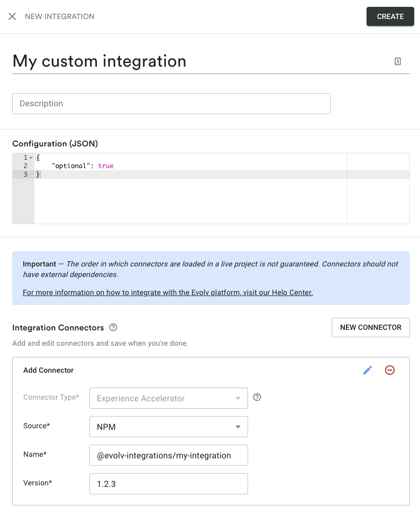Click the 'Add Connector' heading
This screenshot has height=516, width=420.
coord(48,370)
